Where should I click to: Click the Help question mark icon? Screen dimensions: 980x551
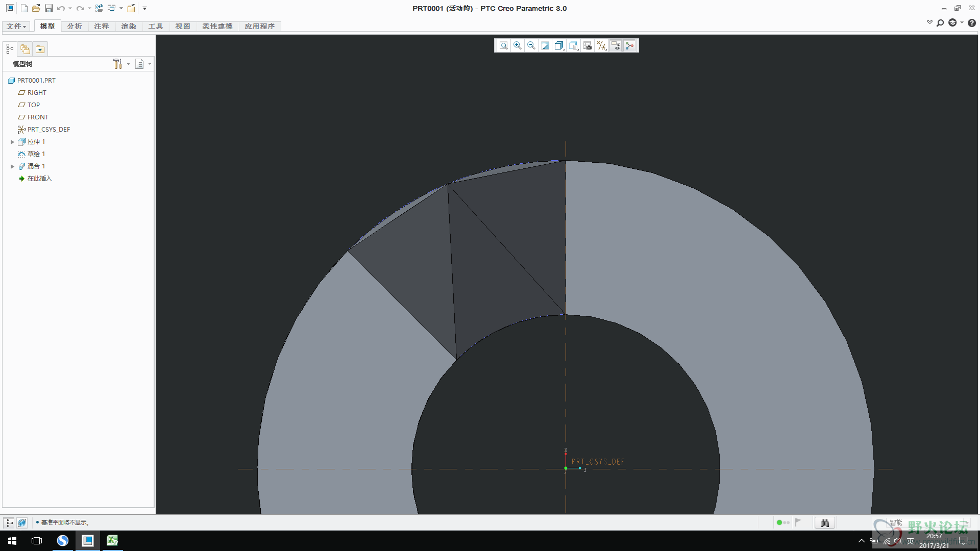(x=972, y=23)
